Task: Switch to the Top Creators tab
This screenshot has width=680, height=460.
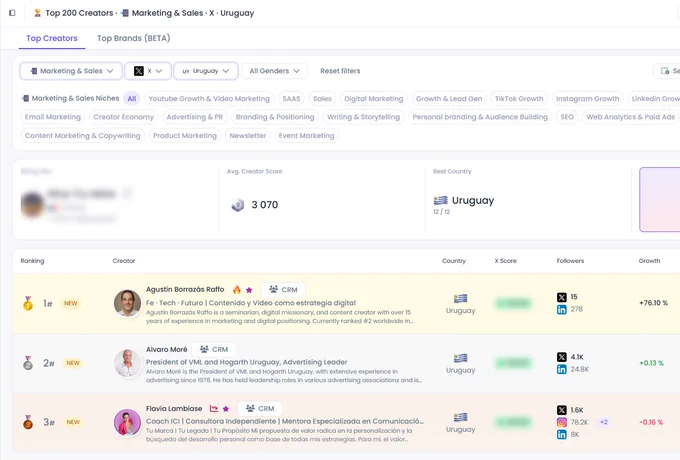Action: click(52, 38)
